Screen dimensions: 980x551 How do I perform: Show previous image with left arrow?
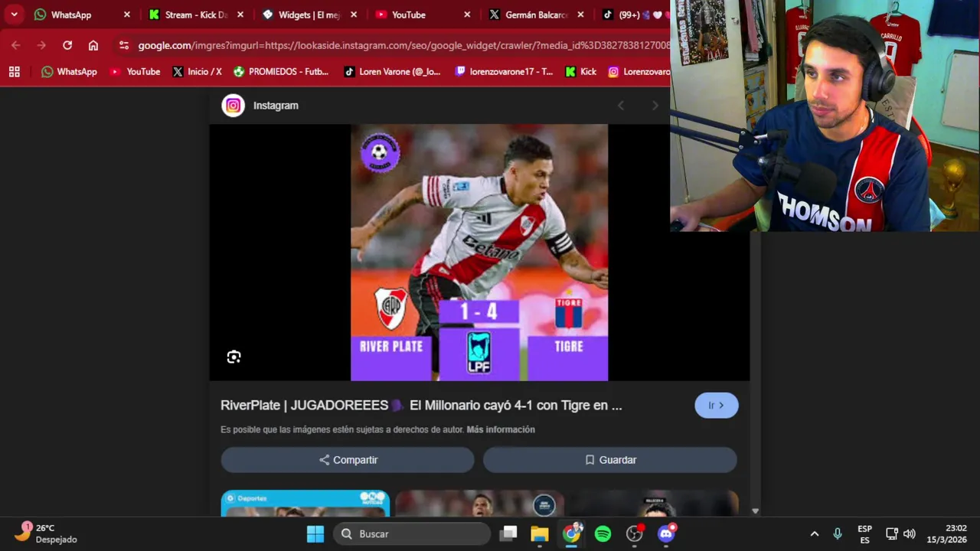click(x=621, y=106)
